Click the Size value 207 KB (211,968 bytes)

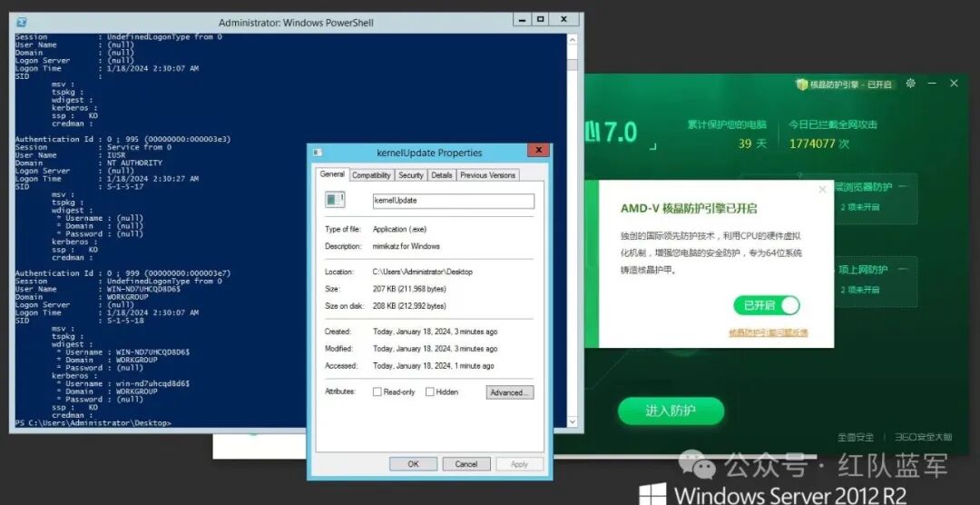408,289
